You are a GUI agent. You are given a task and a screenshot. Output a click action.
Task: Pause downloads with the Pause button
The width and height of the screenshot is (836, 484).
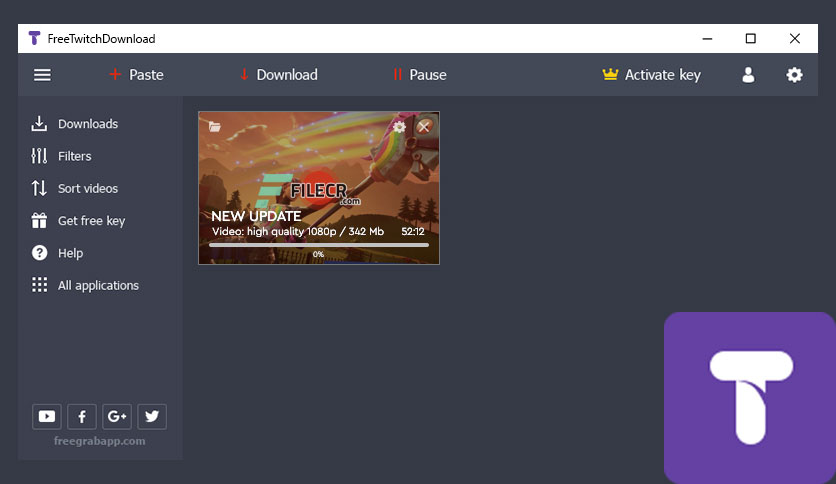(x=420, y=75)
